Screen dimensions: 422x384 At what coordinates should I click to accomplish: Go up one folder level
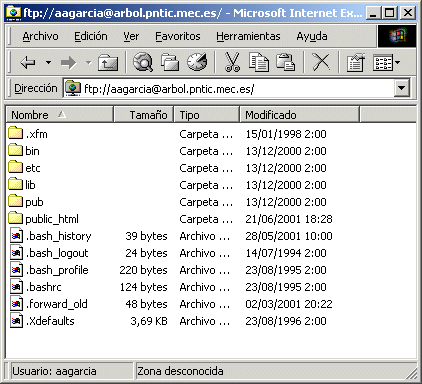pos(108,62)
